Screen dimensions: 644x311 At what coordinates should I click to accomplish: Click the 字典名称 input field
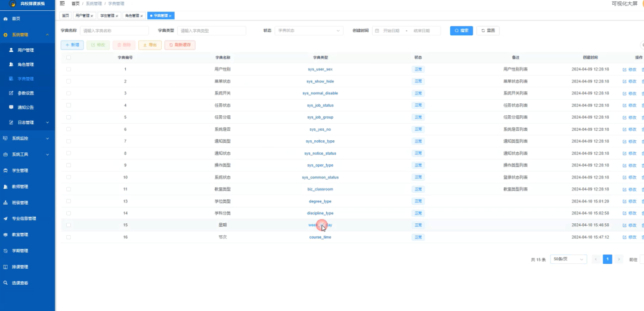click(114, 31)
